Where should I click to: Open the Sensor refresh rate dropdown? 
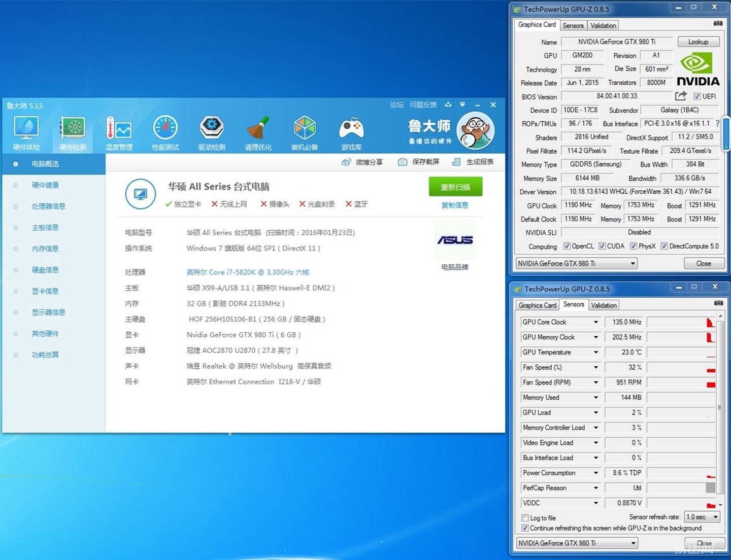702,517
